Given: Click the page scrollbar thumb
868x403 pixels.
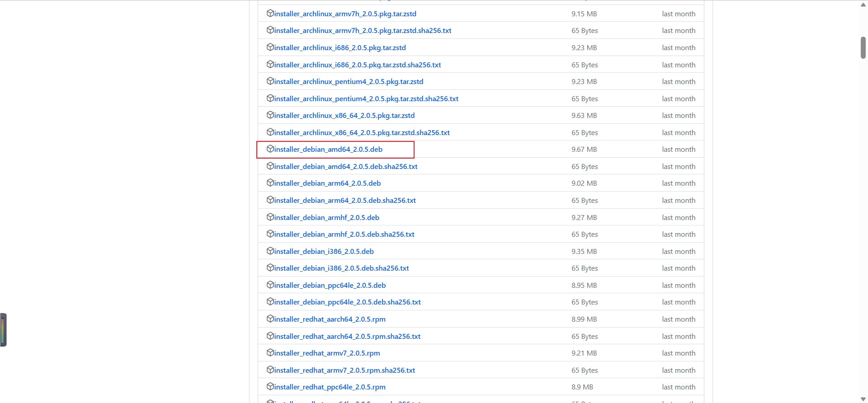Looking at the screenshot, I should [863, 47].
